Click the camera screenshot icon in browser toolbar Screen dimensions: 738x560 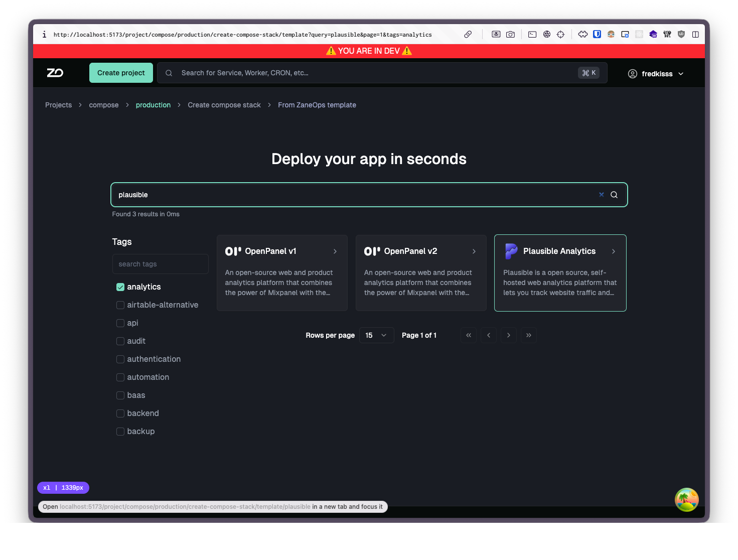point(510,35)
